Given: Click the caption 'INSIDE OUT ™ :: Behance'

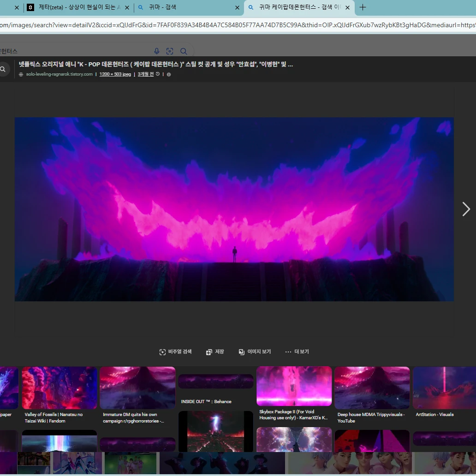Looking at the screenshot, I should 206,401.
